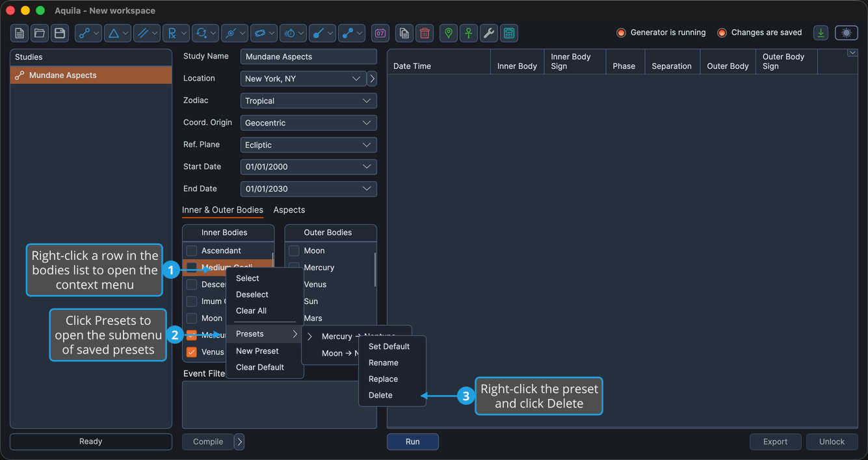Image resolution: width=868 pixels, height=460 pixels.
Task: Create a new workspace document
Action: pyautogui.click(x=20, y=33)
